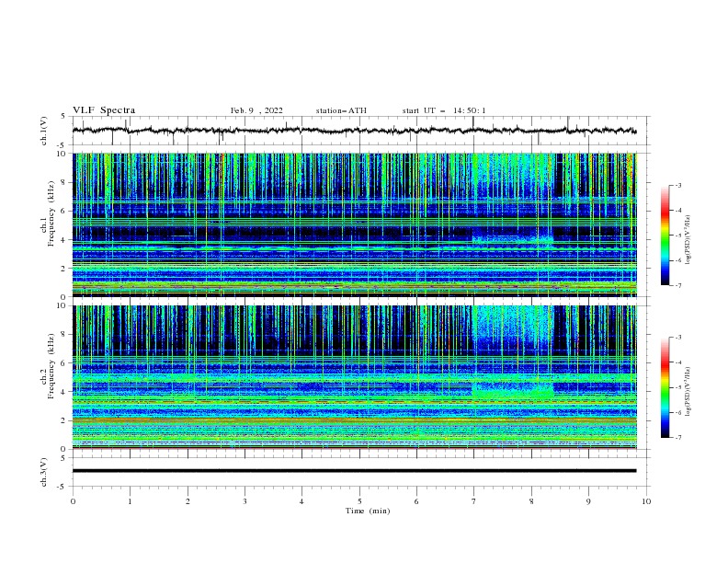Click time axis tick label "9"

click(x=588, y=501)
